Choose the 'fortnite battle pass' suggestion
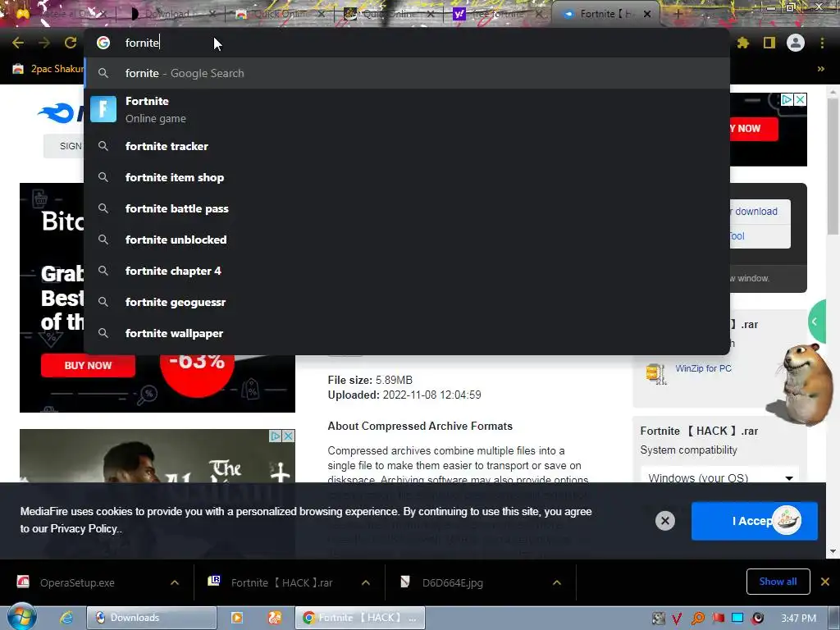This screenshot has height=630, width=840. tap(407, 208)
